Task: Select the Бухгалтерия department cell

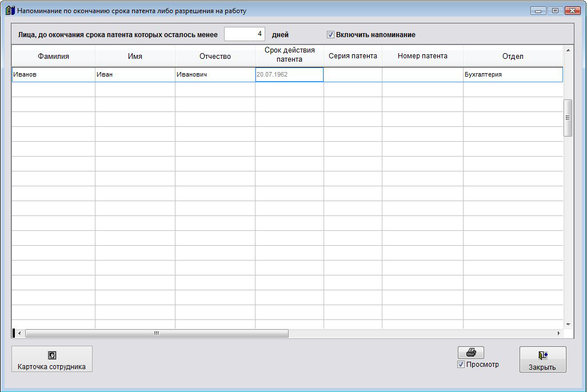Action: pyautogui.click(x=513, y=75)
